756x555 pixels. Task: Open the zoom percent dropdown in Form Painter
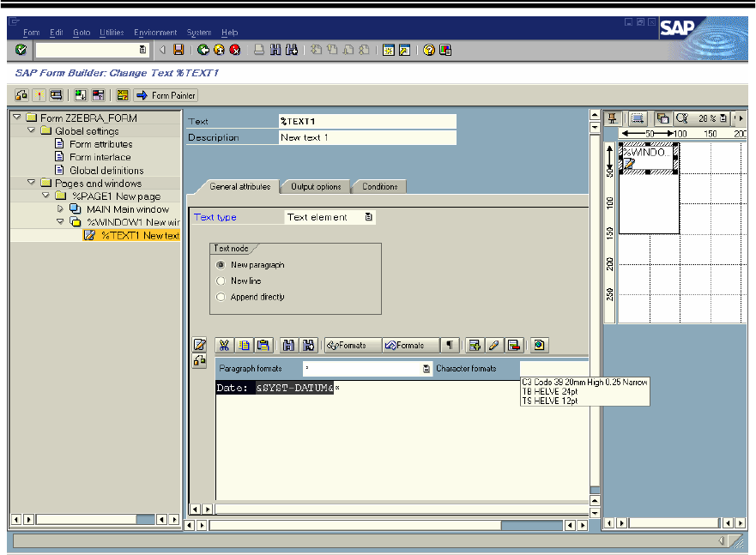723,118
